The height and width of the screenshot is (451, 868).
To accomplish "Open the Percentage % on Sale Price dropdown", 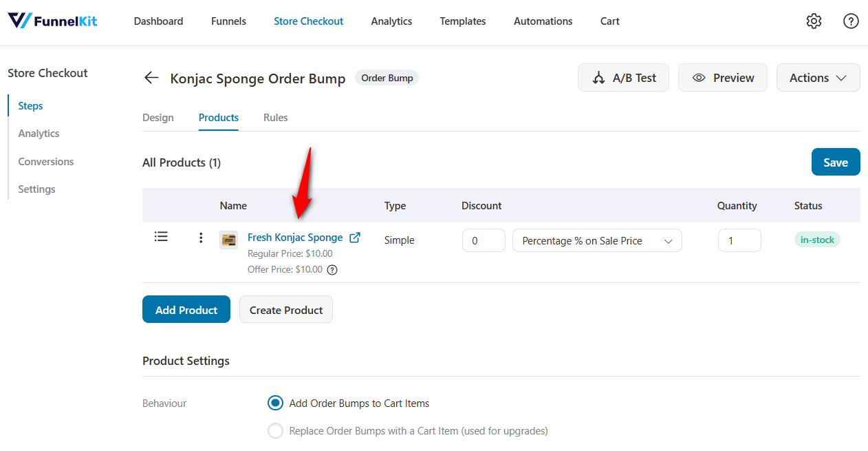I will 596,240.
